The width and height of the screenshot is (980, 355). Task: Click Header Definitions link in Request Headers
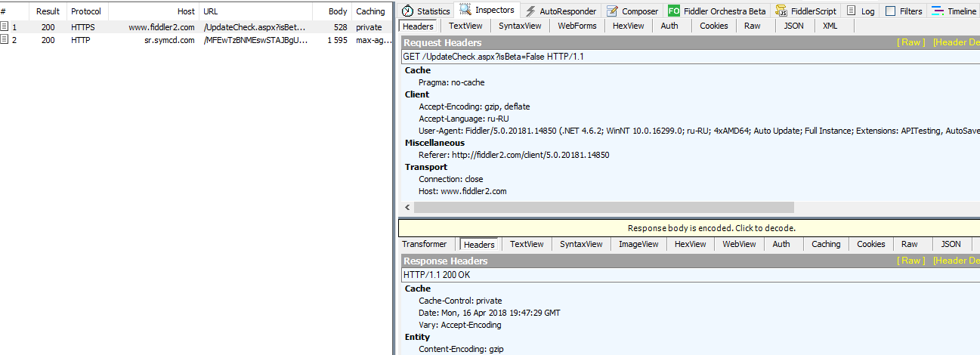point(956,42)
